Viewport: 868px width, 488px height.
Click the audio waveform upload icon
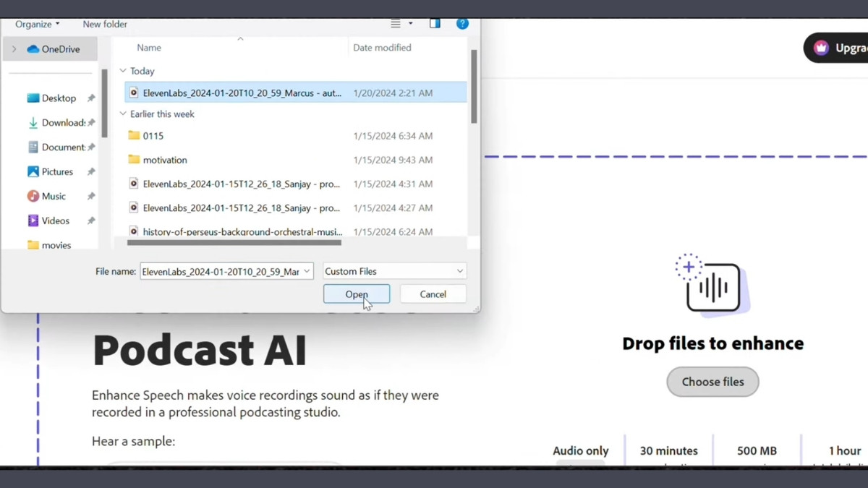click(x=712, y=286)
